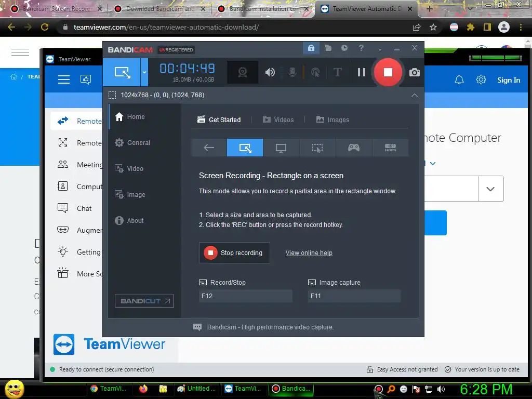The width and height of the screenshot is (532, 399).
Task: Click the back arrow mode button
Action: [209, 148]
